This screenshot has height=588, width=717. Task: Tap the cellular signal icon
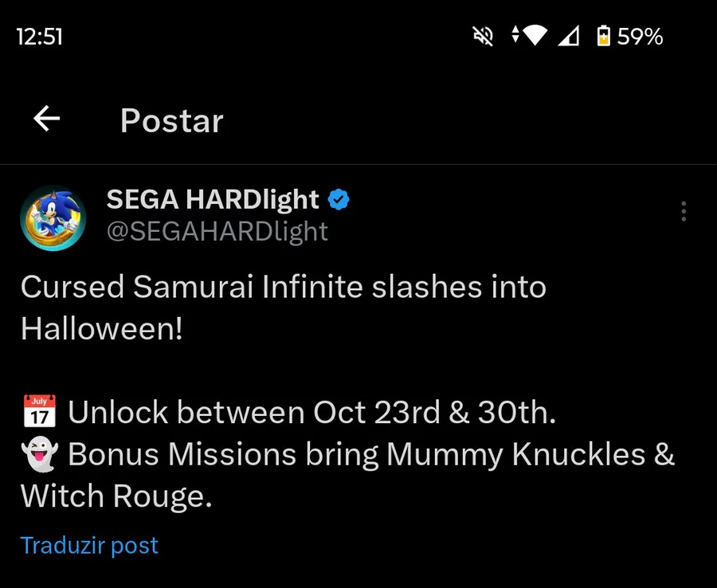[569, 37]
